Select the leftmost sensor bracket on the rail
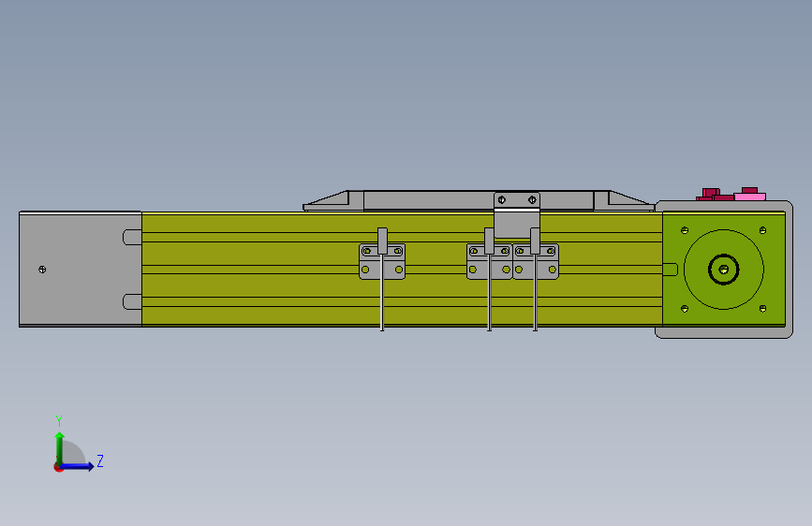Image resolution: width=812 pixels, height=526 pixels. (382, 261)
